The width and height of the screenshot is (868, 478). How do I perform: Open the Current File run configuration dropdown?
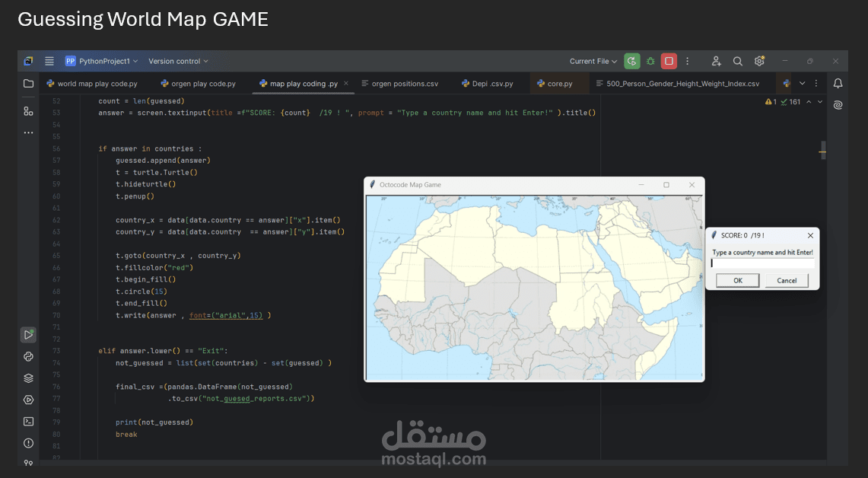pyautogui.click(x=593, y=61)
